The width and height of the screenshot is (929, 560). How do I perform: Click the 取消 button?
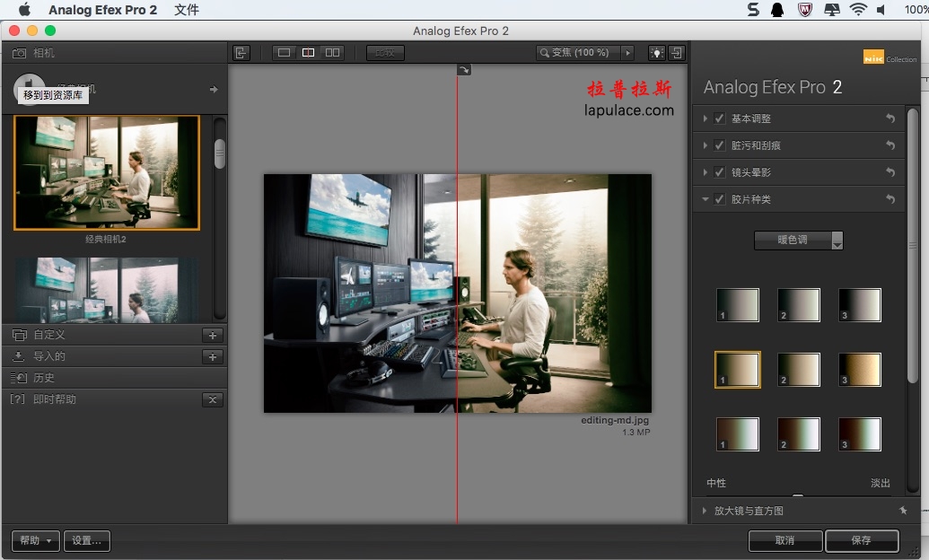click(x=785, y=540)
